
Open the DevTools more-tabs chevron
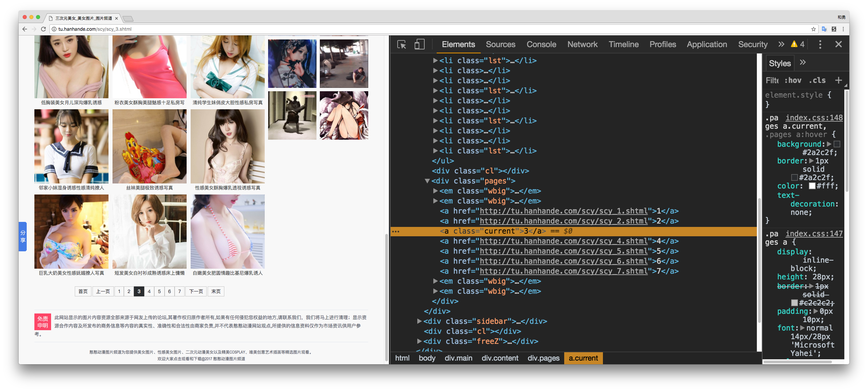[x=781, y=44]
